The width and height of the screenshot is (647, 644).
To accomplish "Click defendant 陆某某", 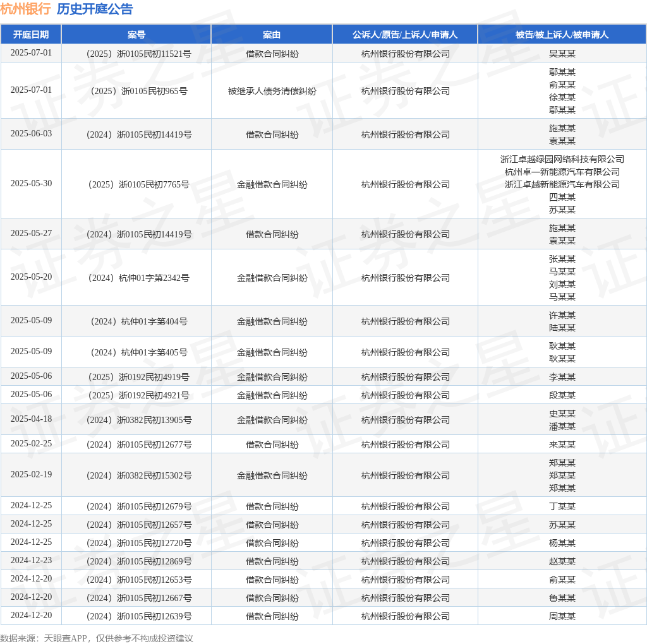I will click(562, 328).
